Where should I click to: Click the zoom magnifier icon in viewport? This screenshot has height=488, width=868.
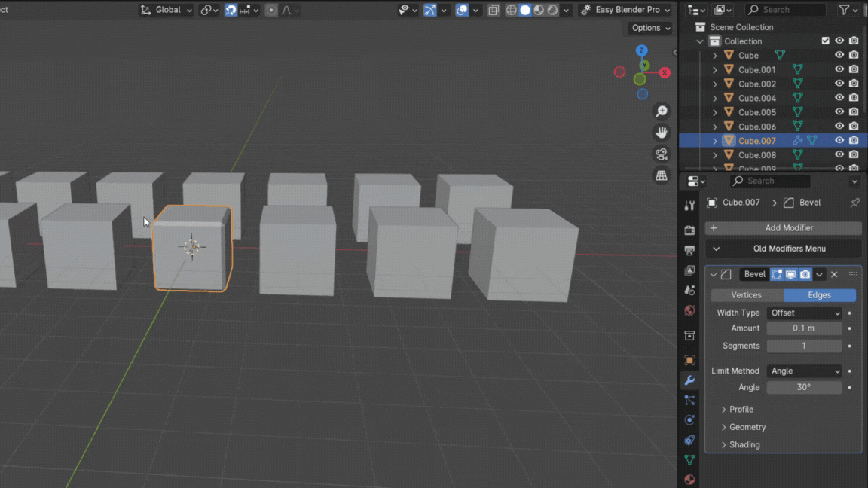point(662,111)
